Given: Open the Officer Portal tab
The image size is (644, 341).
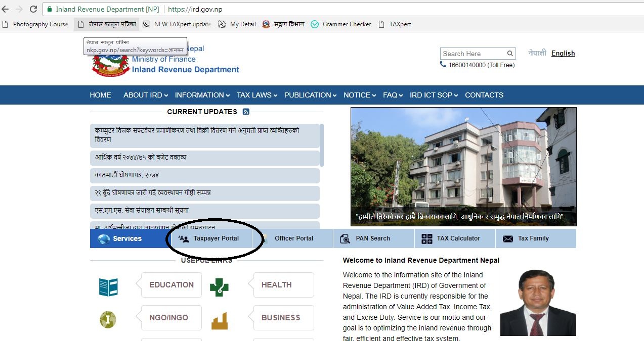Looking at the screenshot, I should (292, 238).
